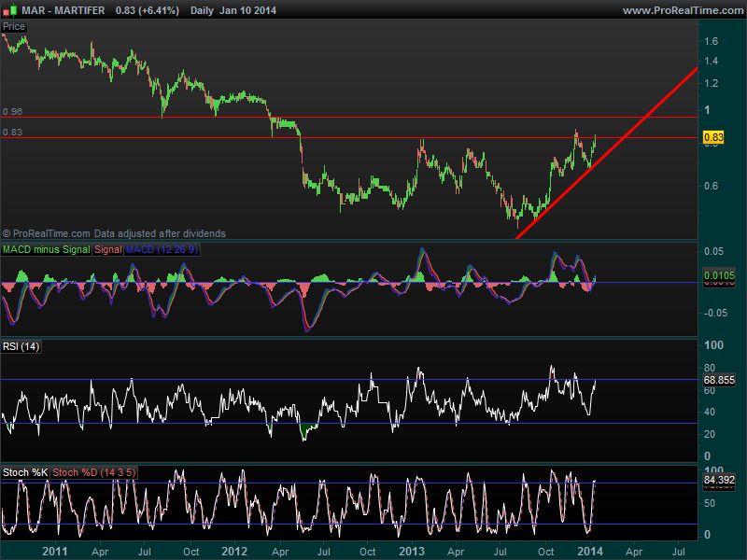Click the candlestick icon beside the MAR ticker
The height and width of the screenshot is (560, 747).
tap(10, 10)
